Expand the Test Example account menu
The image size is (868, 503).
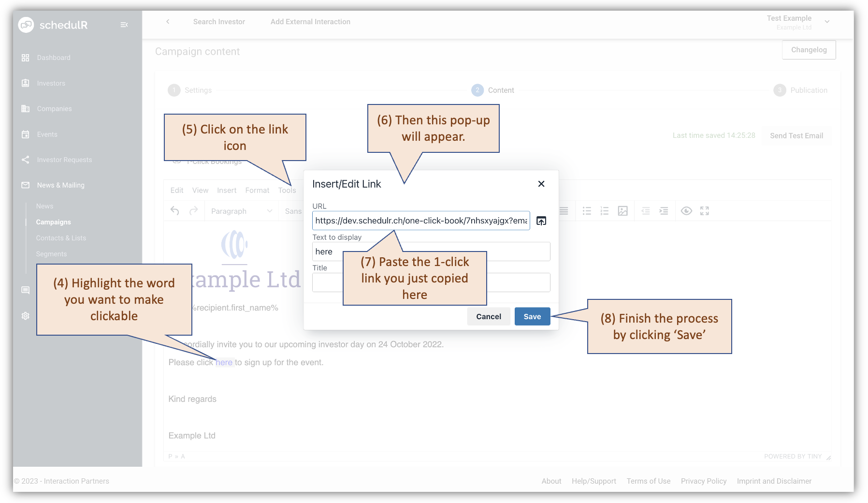(827, 21)
